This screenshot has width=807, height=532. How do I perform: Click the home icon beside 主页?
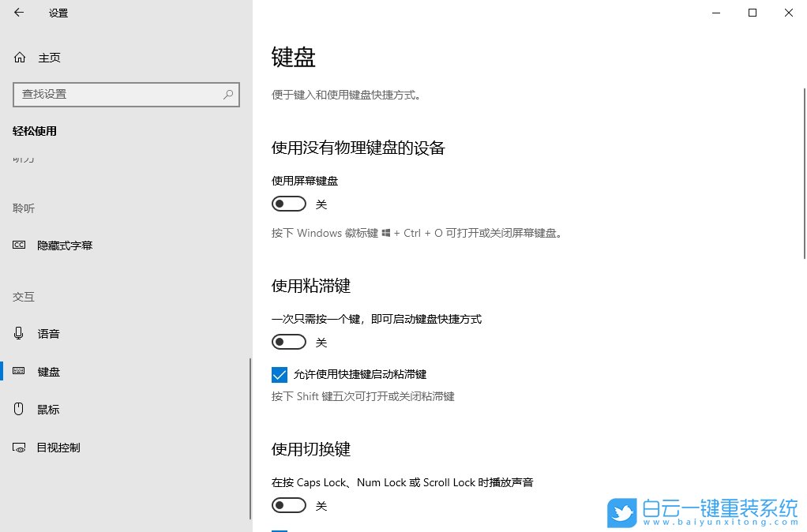click(x=18, y=57)
